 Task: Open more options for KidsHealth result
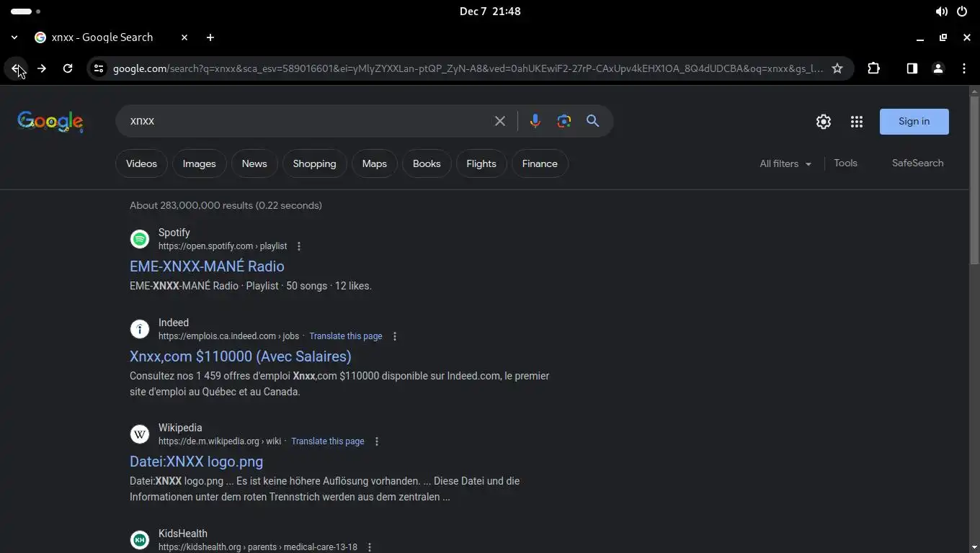(x=370, y=547)
